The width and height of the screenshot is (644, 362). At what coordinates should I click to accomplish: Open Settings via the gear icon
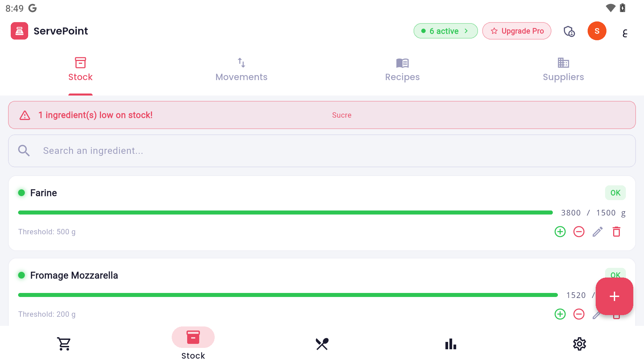[x=579, y=344]
